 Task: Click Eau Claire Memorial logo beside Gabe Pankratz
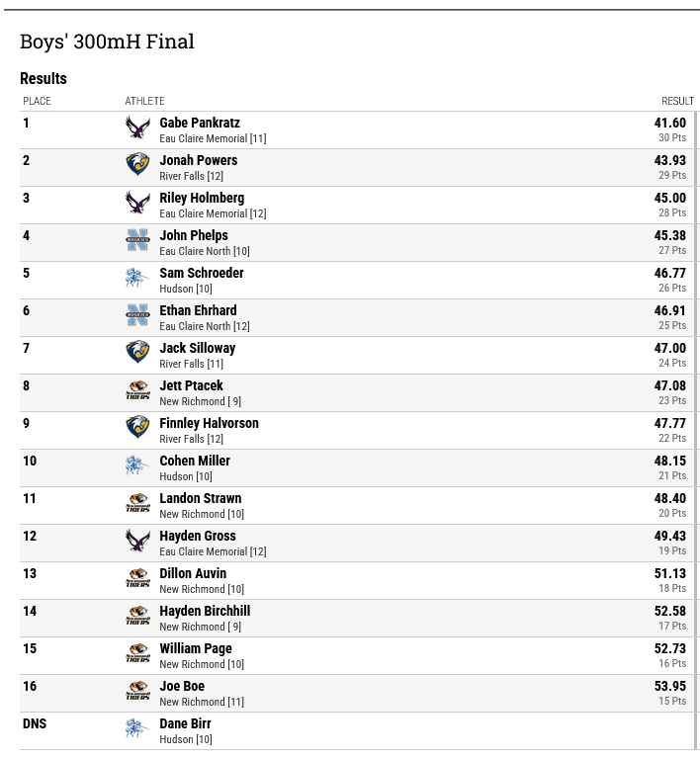coord(137,127)
